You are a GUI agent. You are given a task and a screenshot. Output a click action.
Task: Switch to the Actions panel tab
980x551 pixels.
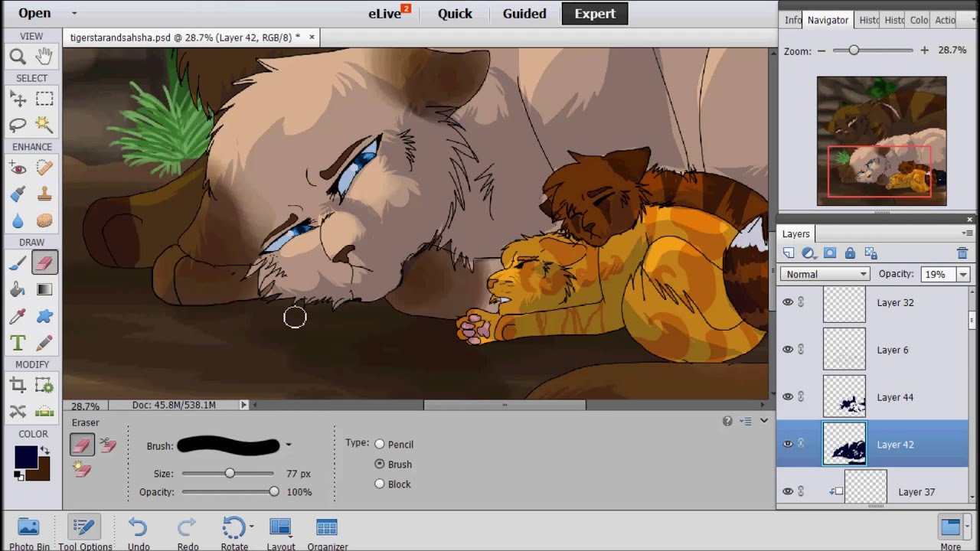(944, 20)
